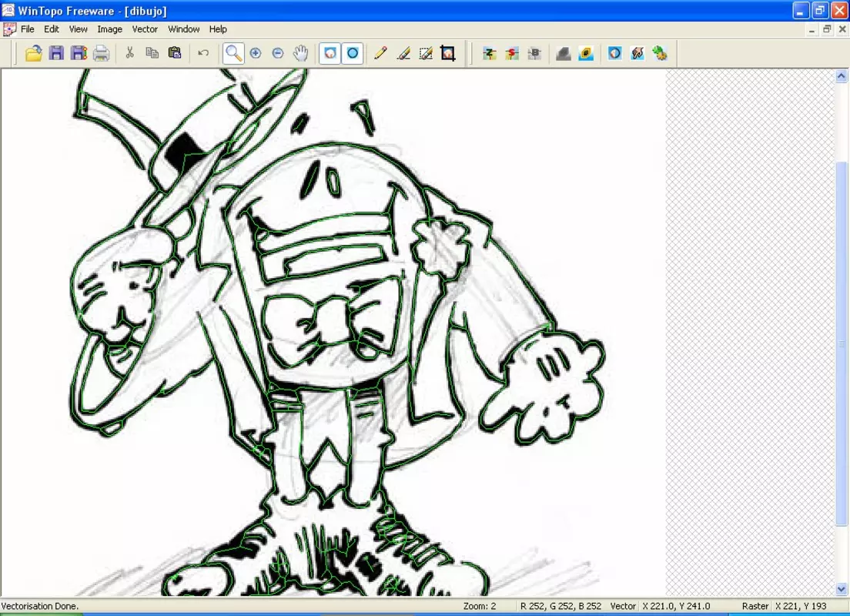Undo the last action with the curved arrow
850x616 pixels.
[203, 53]
